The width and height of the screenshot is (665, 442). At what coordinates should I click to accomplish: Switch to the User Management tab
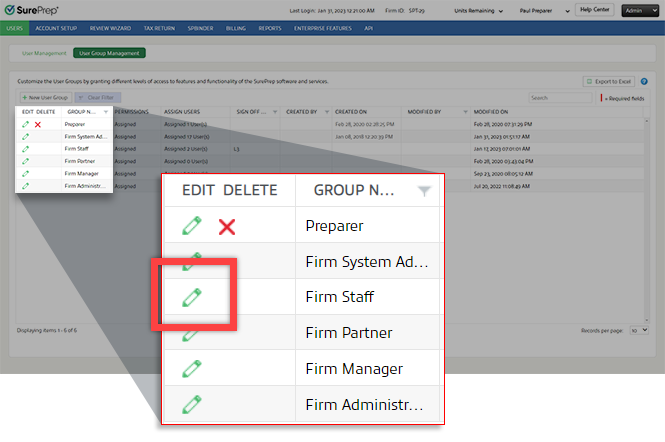(44, 53)
